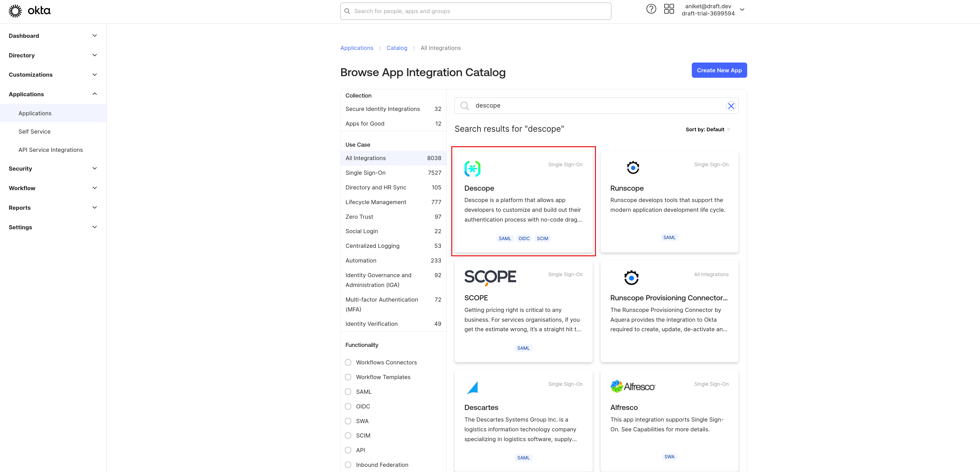This screenshot has width=980, height=472.
Task: Click the app switcher grid icon
Action: [x=670, y=8]
